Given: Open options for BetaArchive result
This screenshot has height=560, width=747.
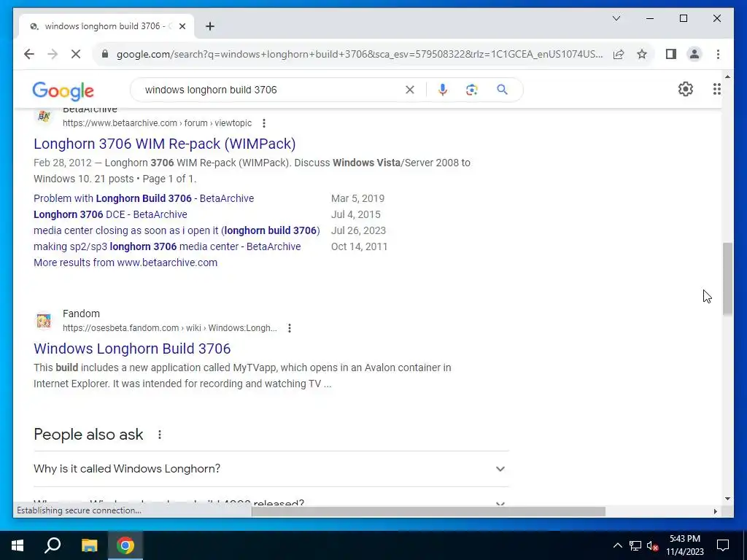Looking at the screenshot, I should [264, 123].
